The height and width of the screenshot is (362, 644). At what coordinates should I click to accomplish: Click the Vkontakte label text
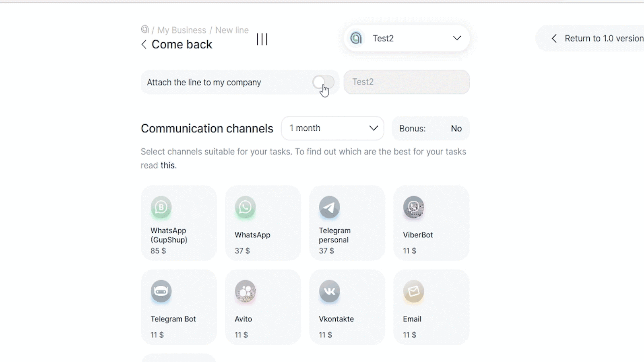(336, 319)
